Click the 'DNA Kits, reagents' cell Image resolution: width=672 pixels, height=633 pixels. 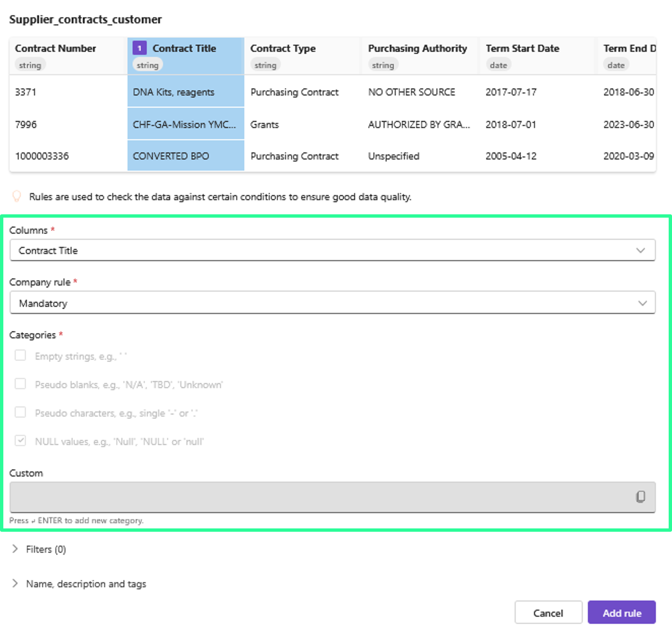coord(174,92)
